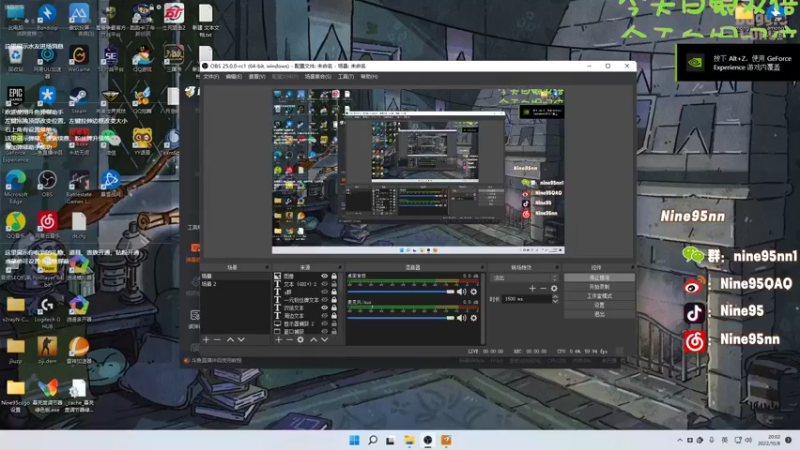Select the 窗口捕获 source row

point(306,332)
